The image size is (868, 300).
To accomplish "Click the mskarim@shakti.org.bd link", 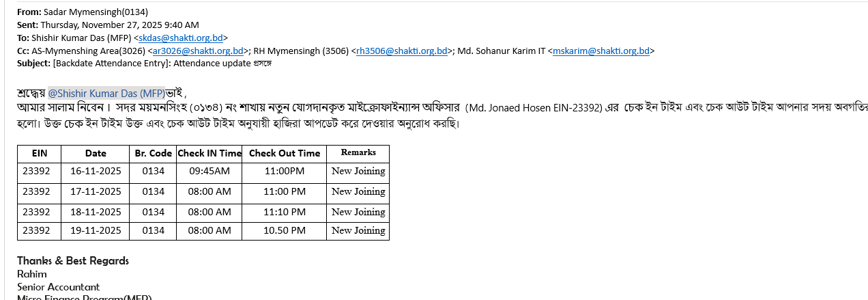I will (601, 51).
